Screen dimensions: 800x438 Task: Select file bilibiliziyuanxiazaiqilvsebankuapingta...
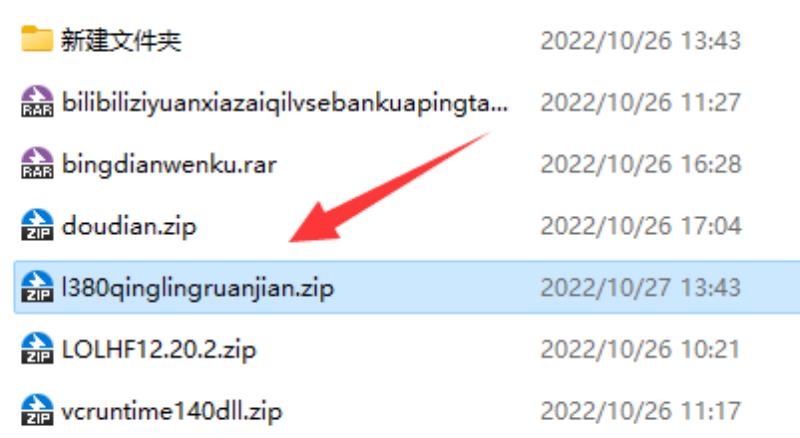[285, 103]
